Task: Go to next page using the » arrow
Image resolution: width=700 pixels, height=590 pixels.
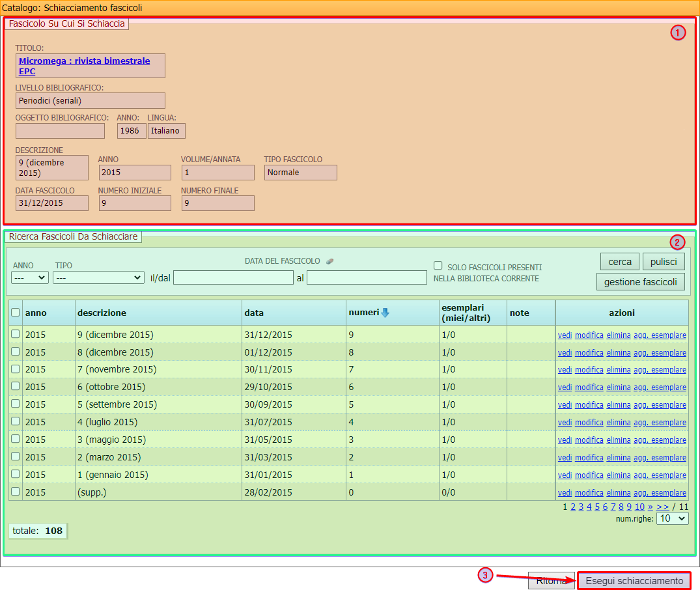Action: click(651, 507)
